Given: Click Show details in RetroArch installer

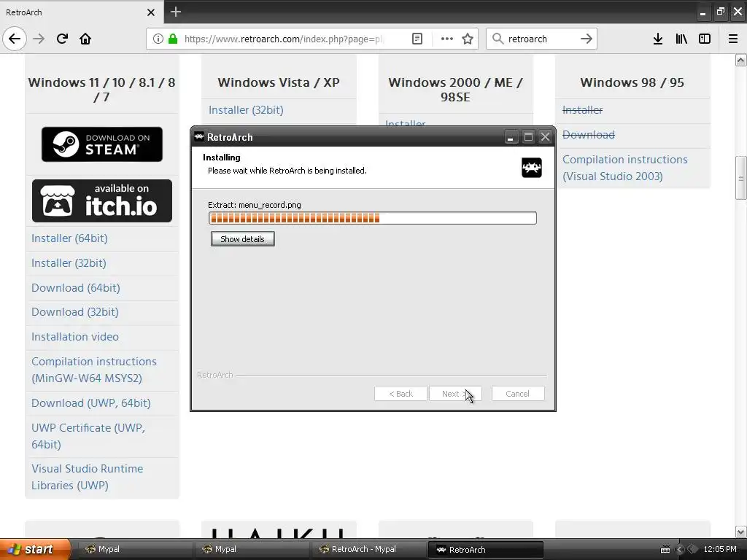Looking at the screenshot, I should pos(242,239).
